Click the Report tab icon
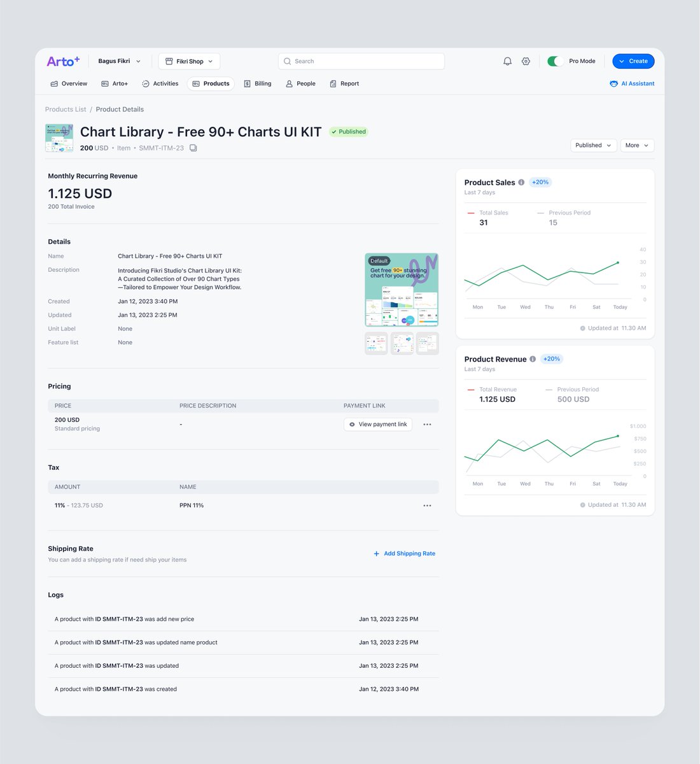 333,83
